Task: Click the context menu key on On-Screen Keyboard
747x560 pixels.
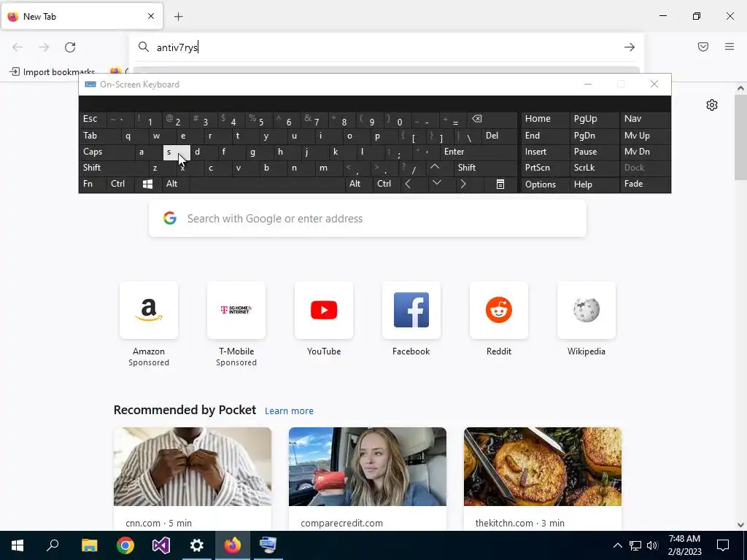Action: 500,184
